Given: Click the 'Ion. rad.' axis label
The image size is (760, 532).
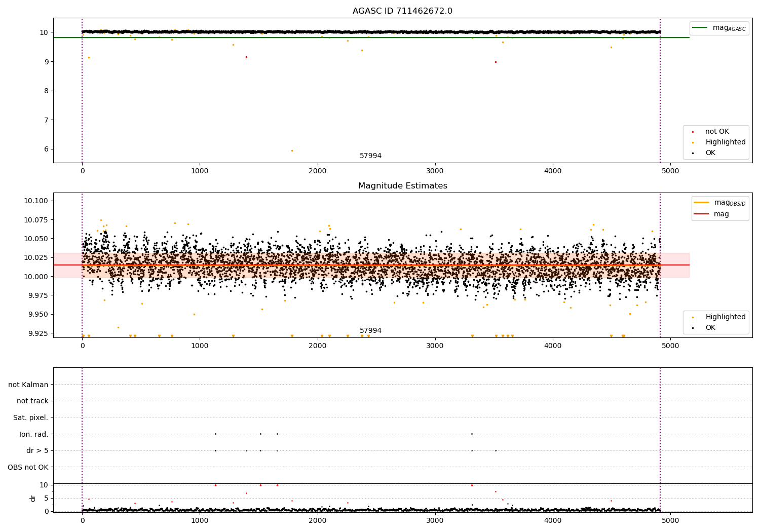Looking at the screenshot, I should [33, 434].
